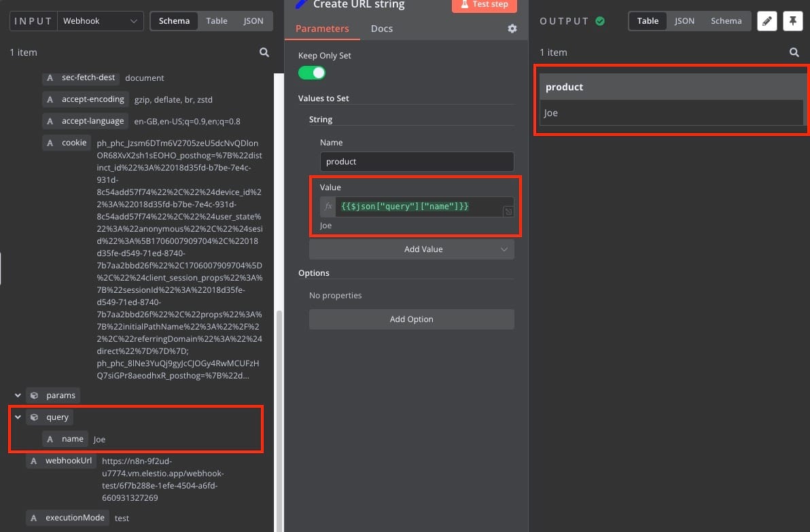Image resolution: width=810 pixels, height=532 pixels.
Task: Click the Name field containing product
Action: pos(417,162)
